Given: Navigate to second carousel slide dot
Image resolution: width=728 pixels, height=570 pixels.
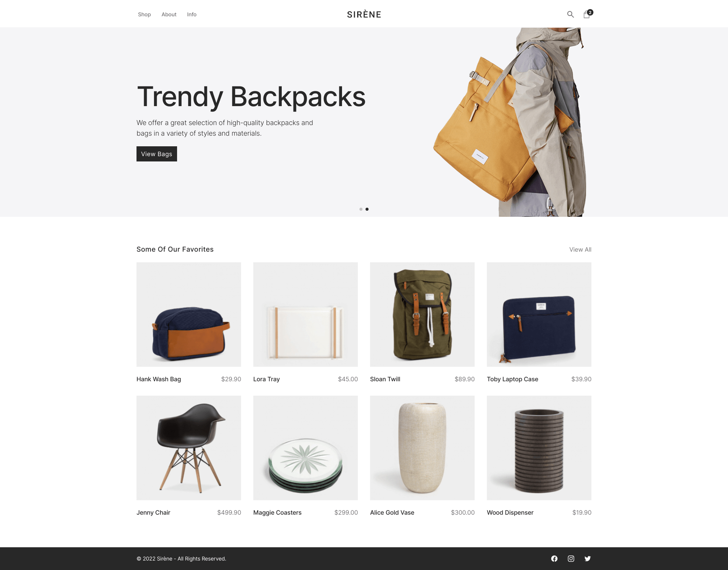Looking at the screenshot, I should 367,209.
